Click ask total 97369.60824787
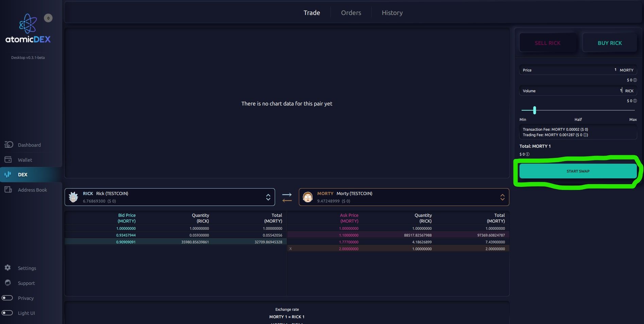Screen dimensions: 644x324 [x=491, y=235]
